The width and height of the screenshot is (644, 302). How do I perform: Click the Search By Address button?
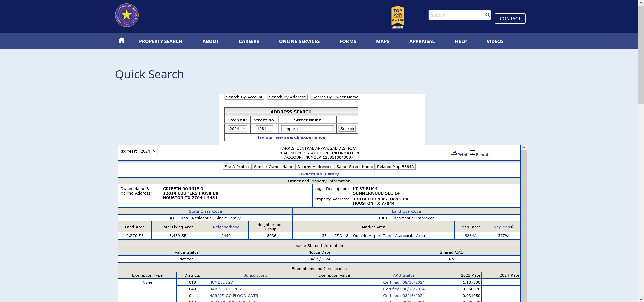tap(287, 97)
